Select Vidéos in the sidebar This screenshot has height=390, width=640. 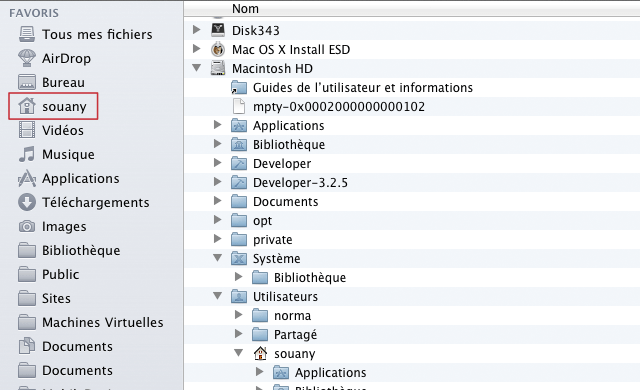click(51, 131)
